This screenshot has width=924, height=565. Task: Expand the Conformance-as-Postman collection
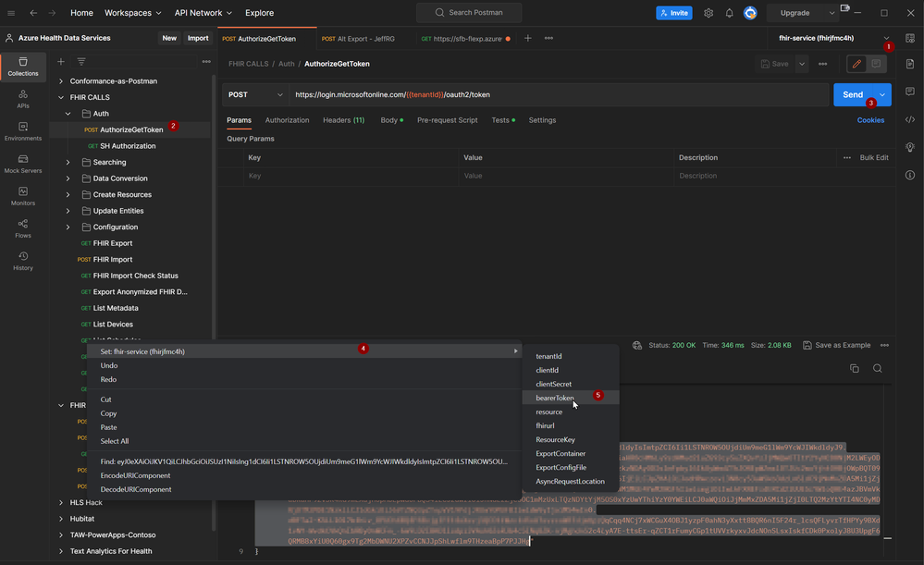pyautogui.click(x=61, y=81)
